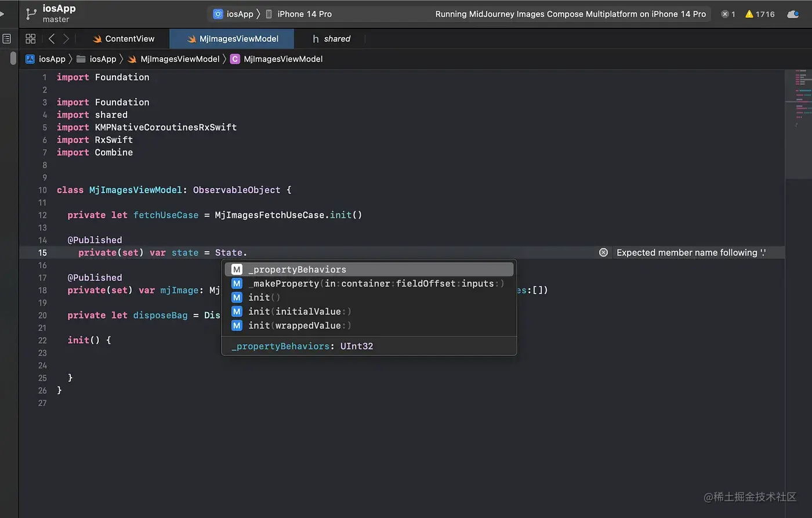Click 'import RxSwift' line
This screenshot has width=812, height=518.
(95, 140)
